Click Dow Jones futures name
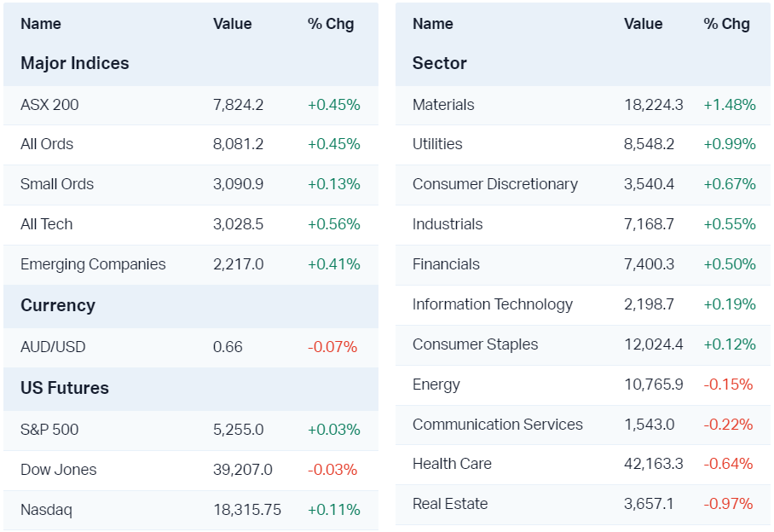 [x=59, y=470]
